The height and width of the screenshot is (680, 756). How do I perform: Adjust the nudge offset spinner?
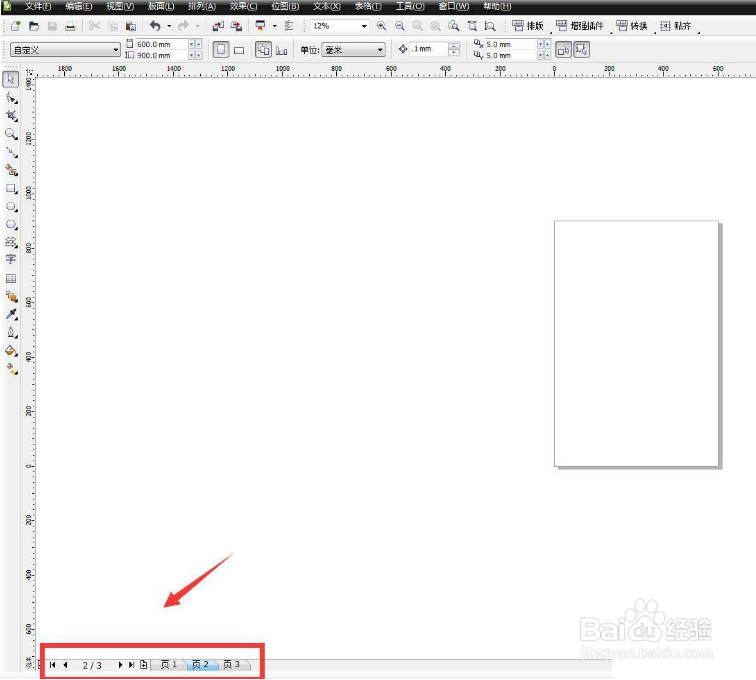454,49
